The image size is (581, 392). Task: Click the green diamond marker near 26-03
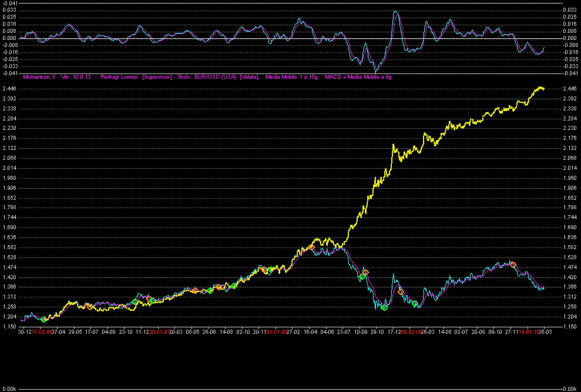click(415, 304)
